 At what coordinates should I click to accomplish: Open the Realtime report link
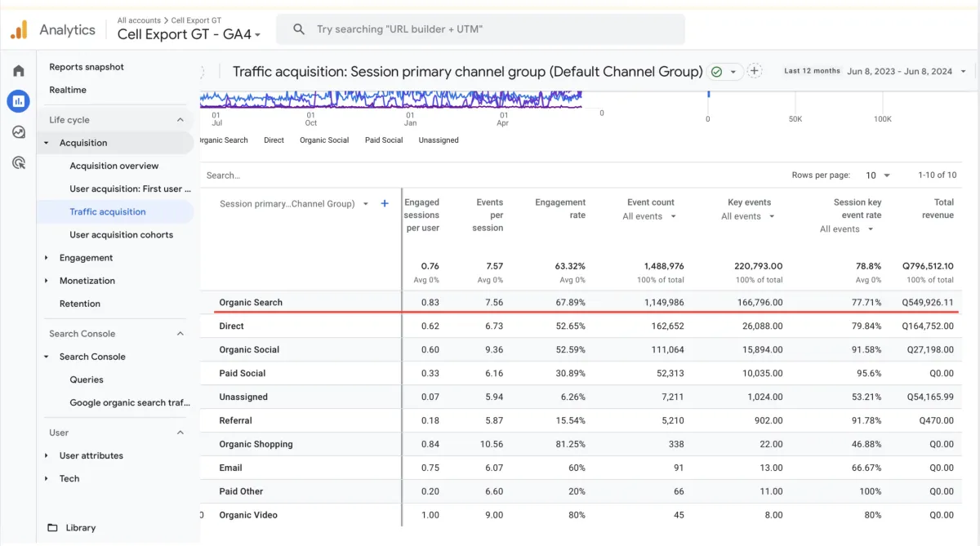[68, 90]
